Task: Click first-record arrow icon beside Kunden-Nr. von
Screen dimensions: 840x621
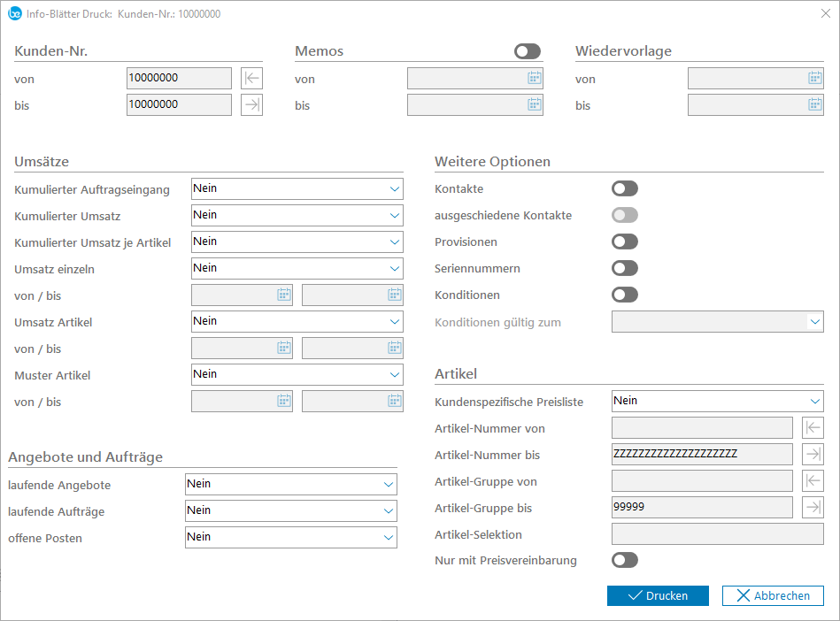Action: point(252,79)
